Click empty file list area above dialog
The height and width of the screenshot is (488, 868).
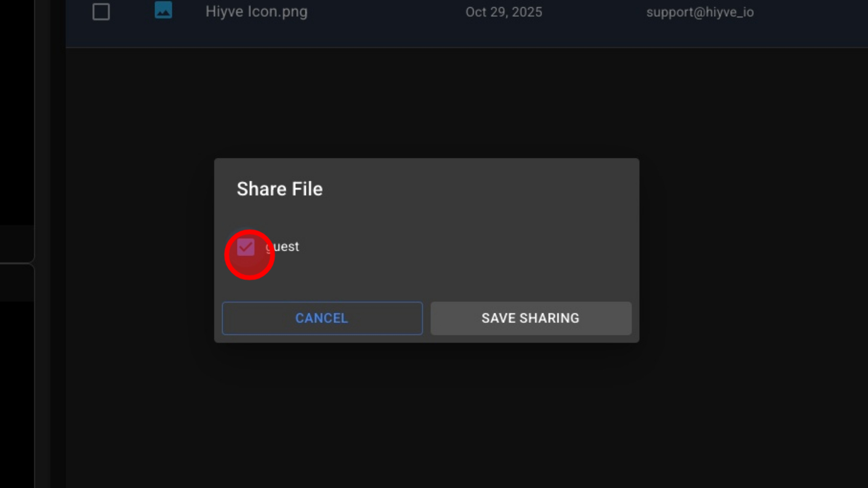click(426, 102)
